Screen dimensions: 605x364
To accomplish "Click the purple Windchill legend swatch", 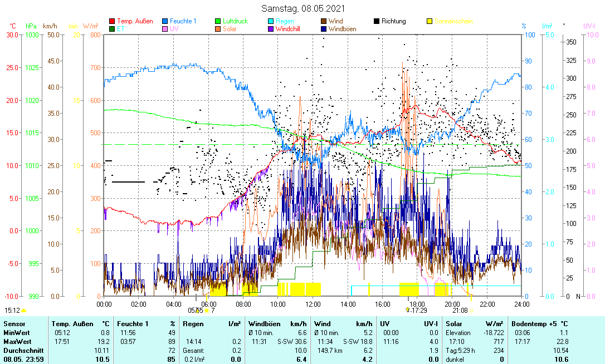I will tap(271, 29).
